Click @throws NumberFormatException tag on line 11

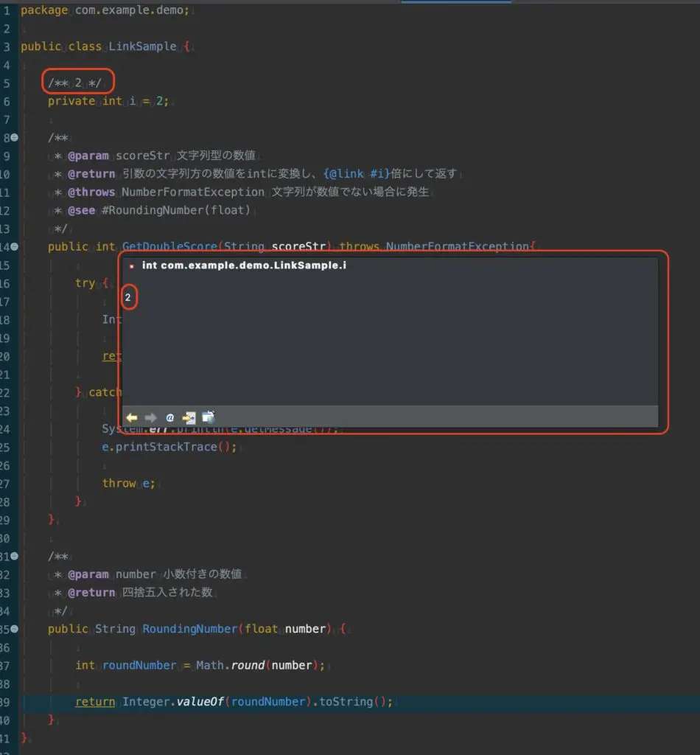click(166, 192)
